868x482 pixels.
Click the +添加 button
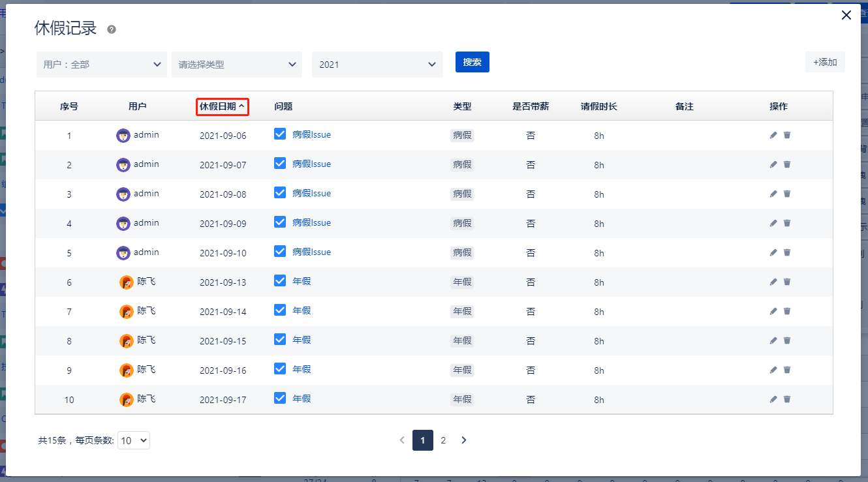[825, 62]
